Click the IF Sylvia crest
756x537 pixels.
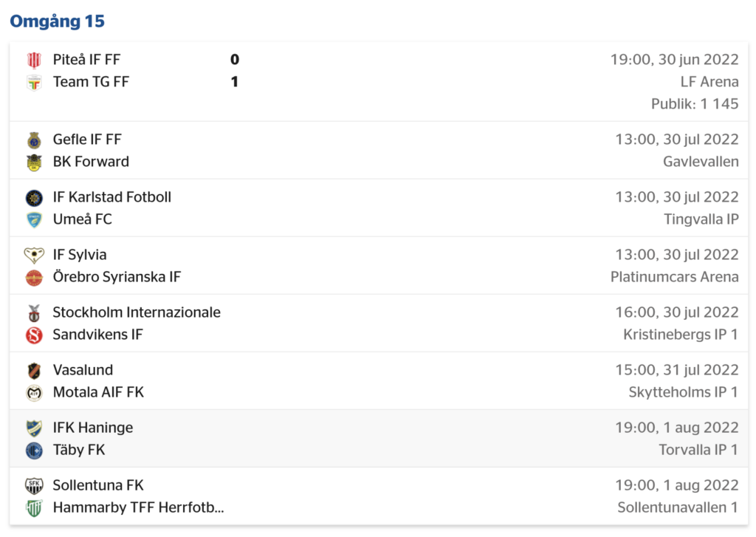pos(34,256)
